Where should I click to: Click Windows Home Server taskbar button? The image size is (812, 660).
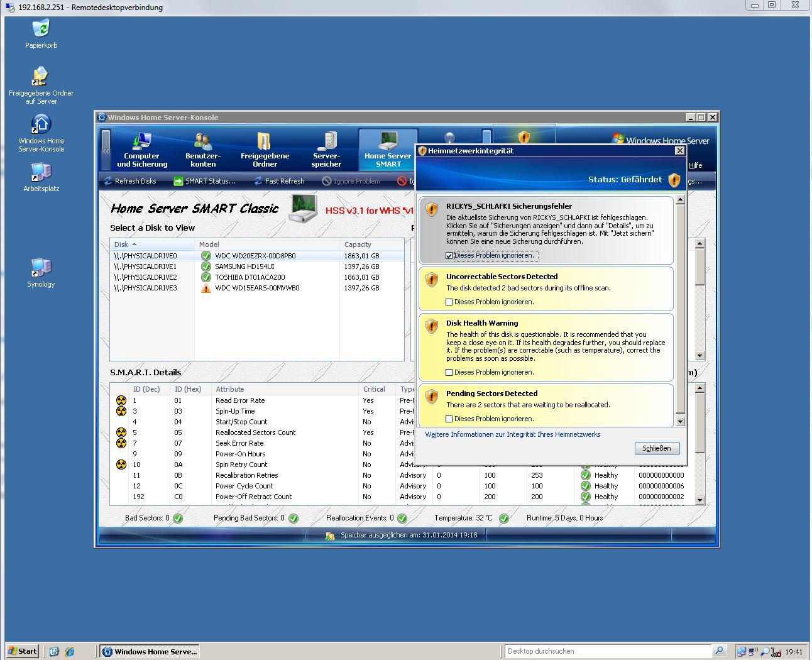(150, 652)
